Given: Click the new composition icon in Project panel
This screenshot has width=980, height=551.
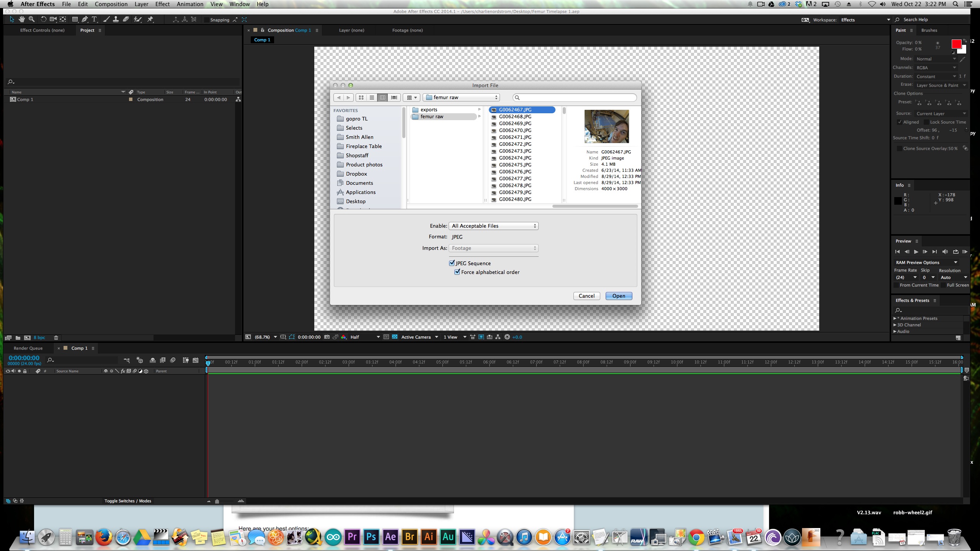Looking at the screenshot, I should pyautogui.click(x=27, y=338).
